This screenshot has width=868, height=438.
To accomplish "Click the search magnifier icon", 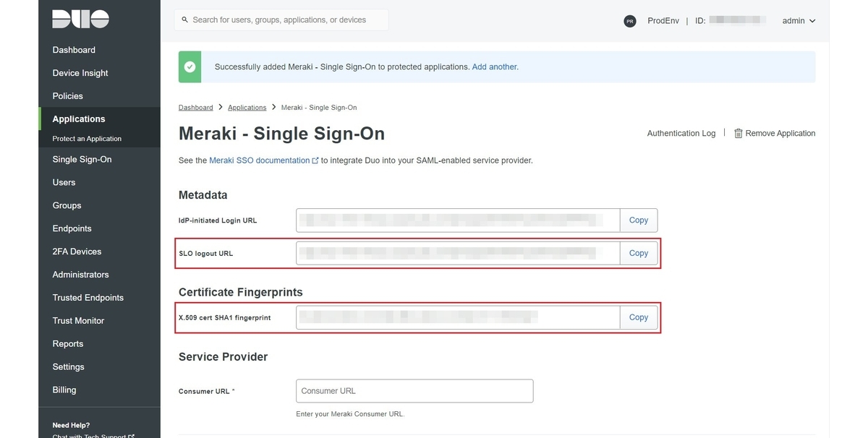I will pyautogui.click(x=185, y=20).
